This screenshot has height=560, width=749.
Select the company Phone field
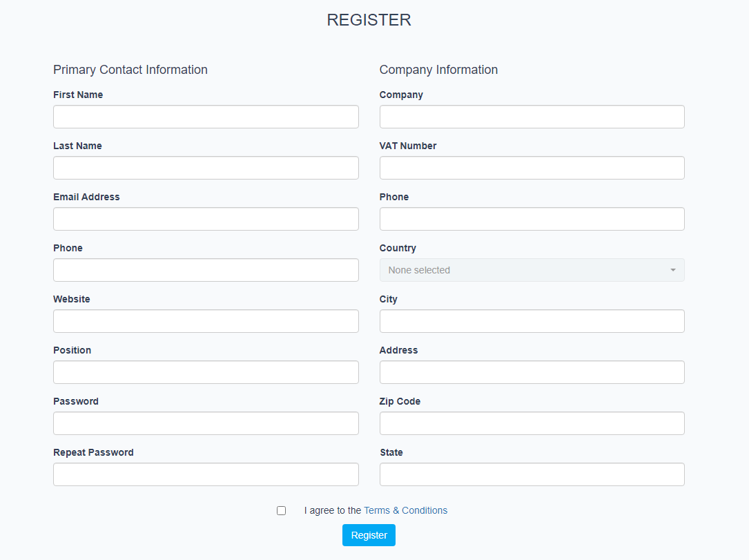tap(532, 219)
